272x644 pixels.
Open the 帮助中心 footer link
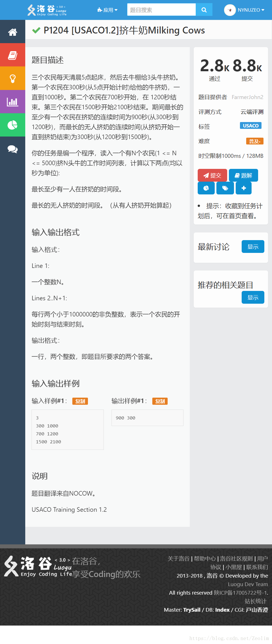tap(205, 559)
